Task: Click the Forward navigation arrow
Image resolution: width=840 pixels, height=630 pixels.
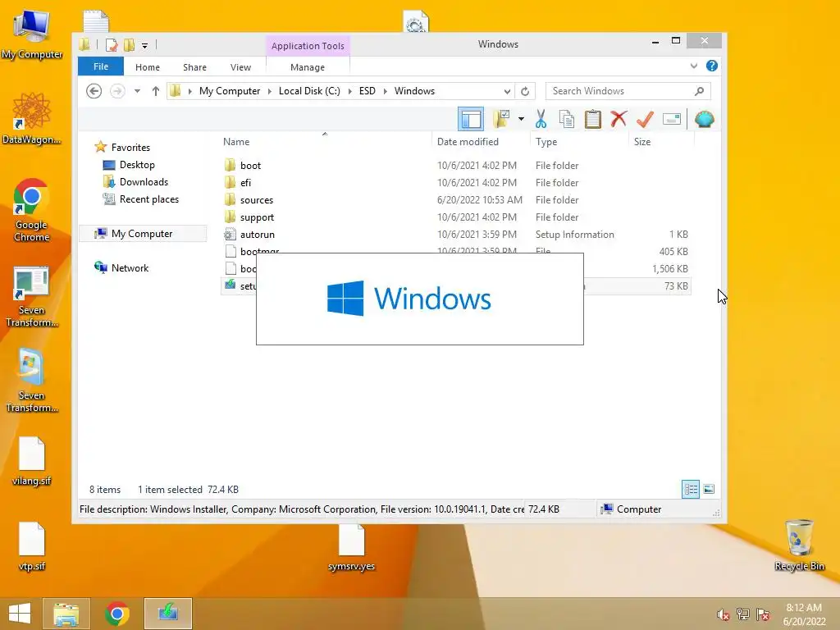Action: point(117,91)
